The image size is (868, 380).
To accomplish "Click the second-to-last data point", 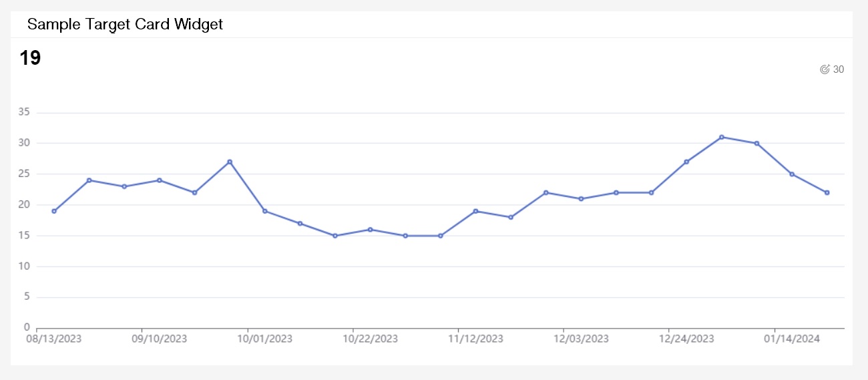I will coord(792,174).
